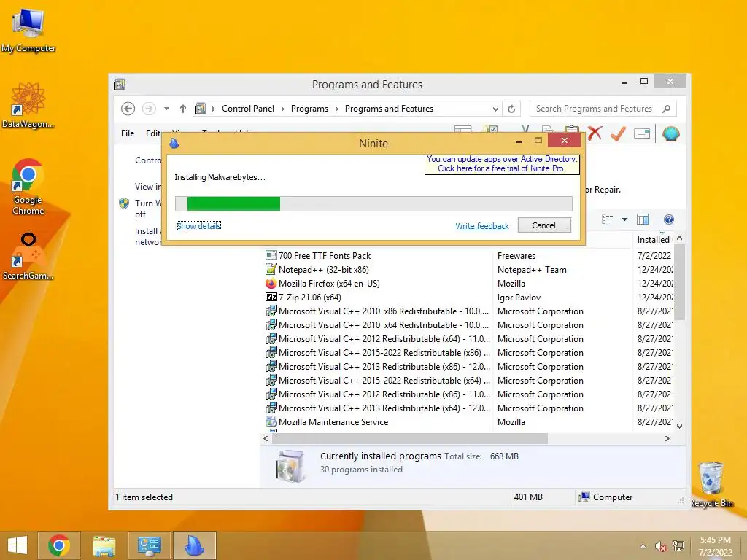747x560 pixels.
Task: Open My Computer desktop icon
Action: coord(28,31)
